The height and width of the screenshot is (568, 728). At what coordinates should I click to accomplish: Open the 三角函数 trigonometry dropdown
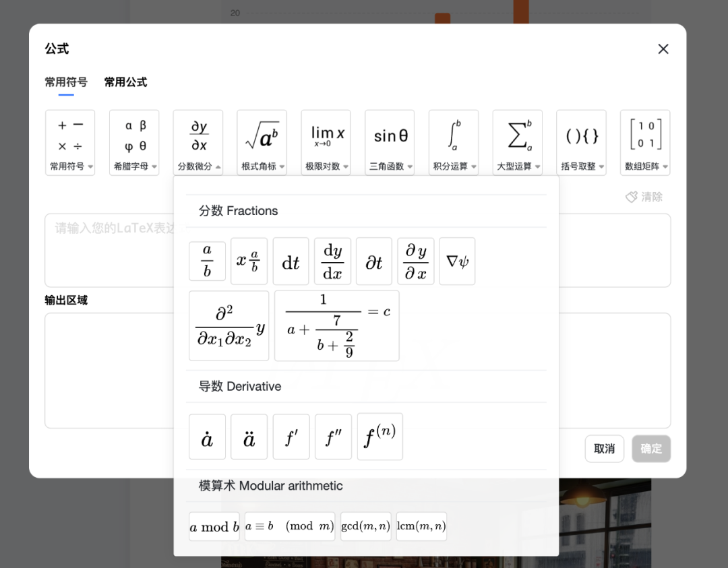click(390, 142)
